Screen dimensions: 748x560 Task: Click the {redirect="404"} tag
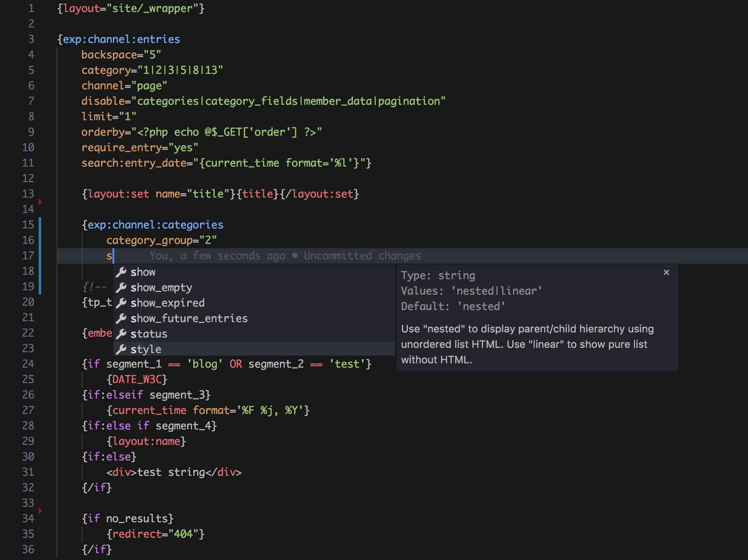tap(155, 534)
